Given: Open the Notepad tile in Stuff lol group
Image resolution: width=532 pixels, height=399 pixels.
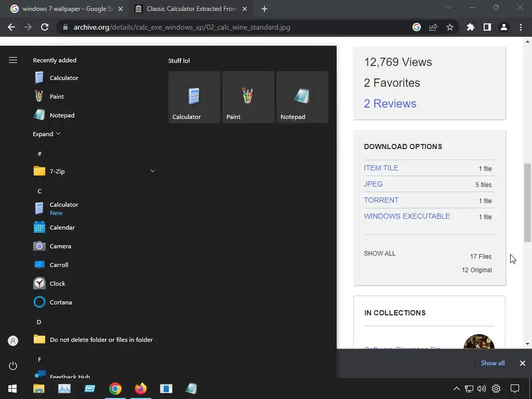Looking at the screenshot, I should click(302, 97).
